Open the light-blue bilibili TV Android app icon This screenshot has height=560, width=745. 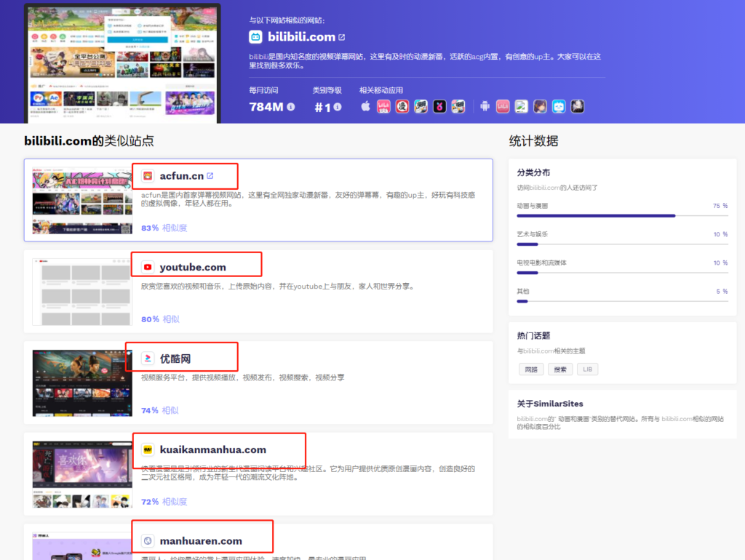coord(559,106)
